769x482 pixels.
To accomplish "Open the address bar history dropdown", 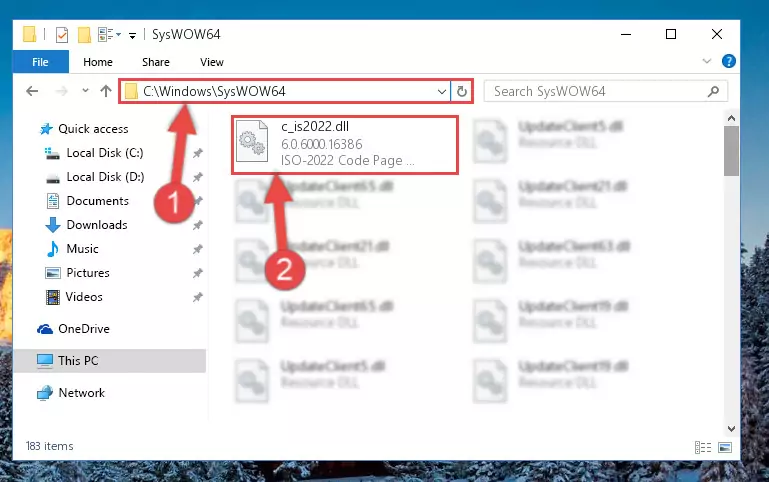I will click(x=442, y=92).
